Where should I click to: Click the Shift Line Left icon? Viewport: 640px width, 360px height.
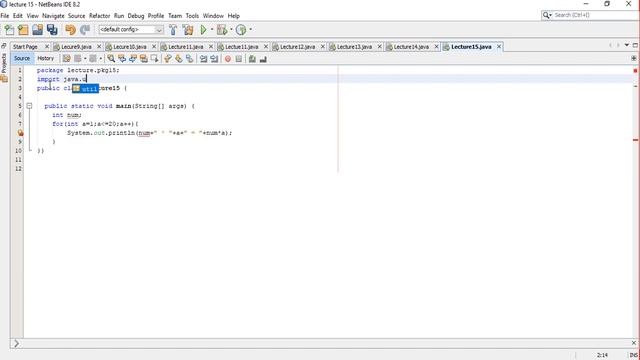(203, 59)
